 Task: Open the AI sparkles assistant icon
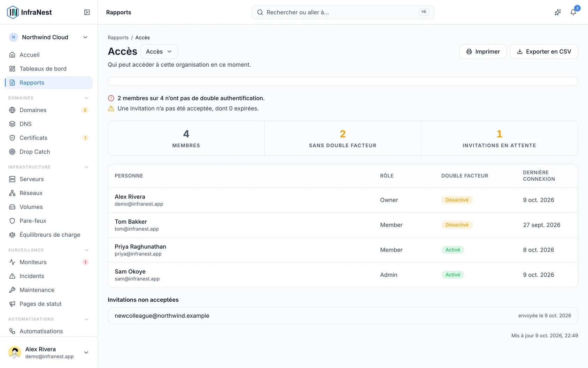(x=558, y=12)
